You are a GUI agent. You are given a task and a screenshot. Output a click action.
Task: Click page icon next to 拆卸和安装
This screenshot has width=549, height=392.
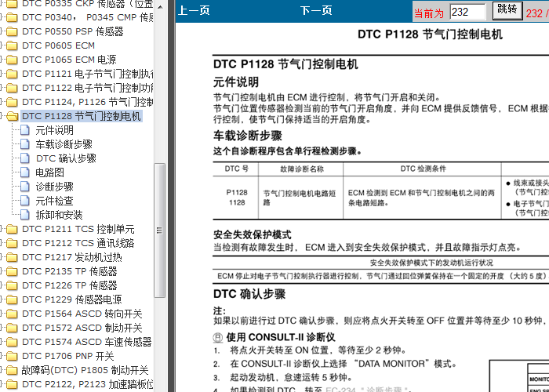(x=25, y=215)
